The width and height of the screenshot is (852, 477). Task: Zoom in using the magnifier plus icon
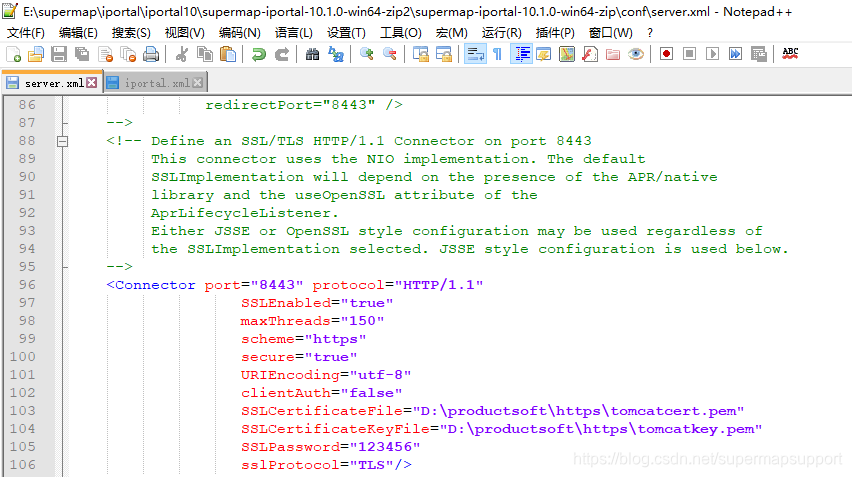367,54
